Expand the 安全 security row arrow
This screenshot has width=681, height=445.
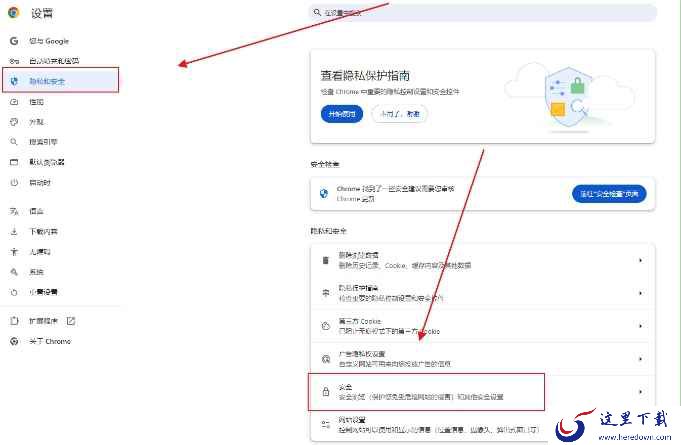click(640, 392)
